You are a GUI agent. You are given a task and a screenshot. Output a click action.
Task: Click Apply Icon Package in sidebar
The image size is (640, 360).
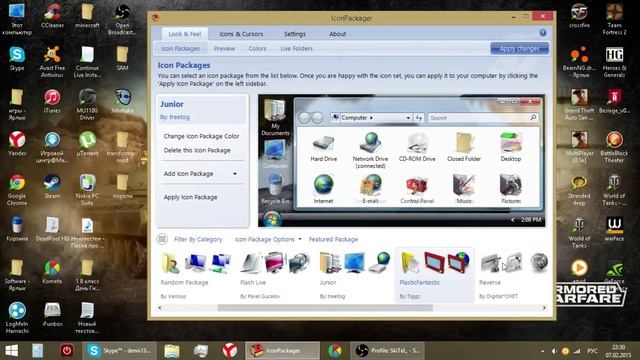click(x=191, y=198)
